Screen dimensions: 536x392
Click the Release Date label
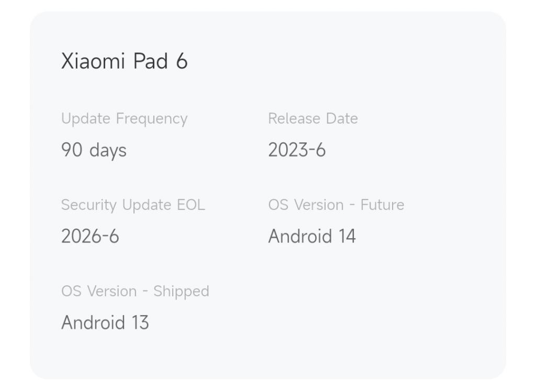[x=312, y=119]
